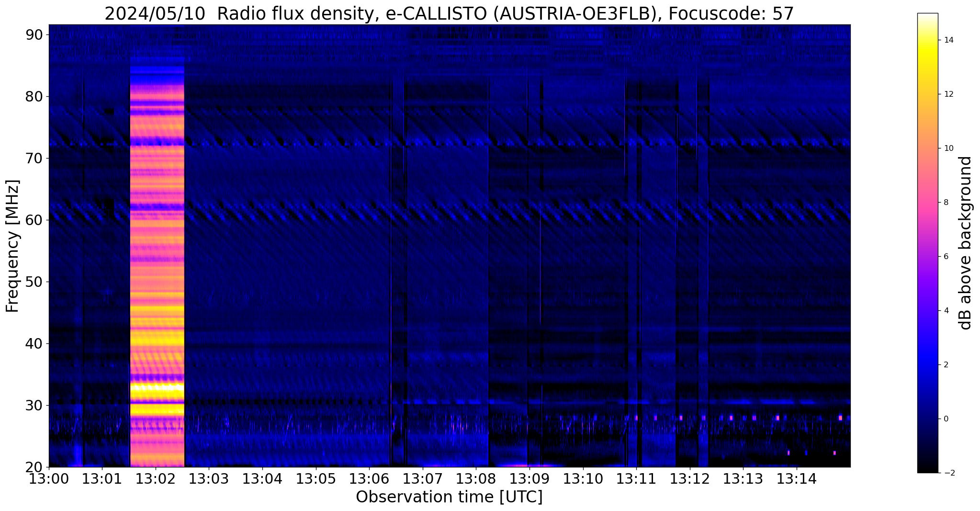Select the 13:13 time tick label
980x511 pixels.
coord(743,478)
